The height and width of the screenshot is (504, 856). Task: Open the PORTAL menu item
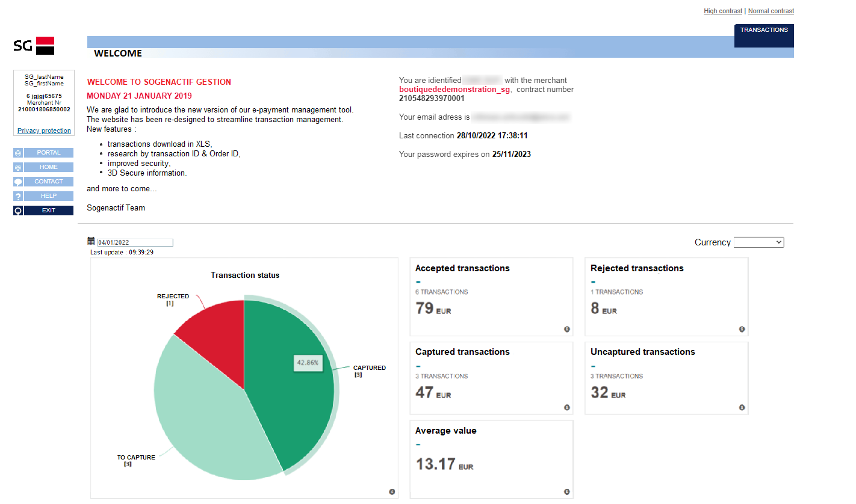pyautogui.click(x=49, y=153)
